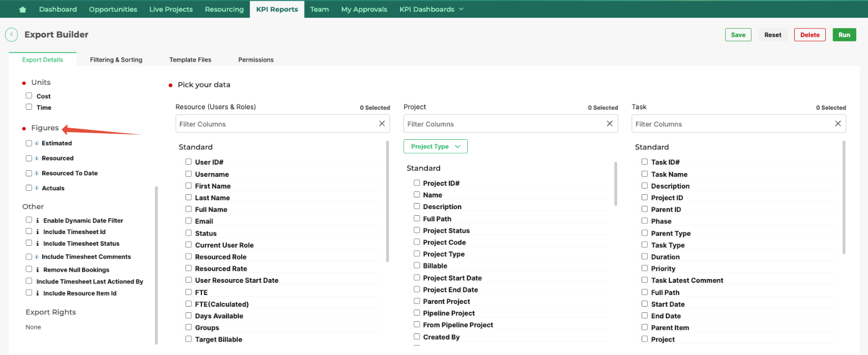Expand the KPI Dashboards menu

coord(431,9)
